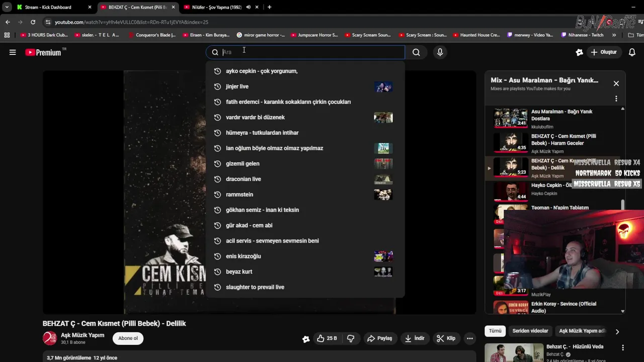Open Mix playlist three-dot options menu
The image size is (644, 362).
click(616, 99)
